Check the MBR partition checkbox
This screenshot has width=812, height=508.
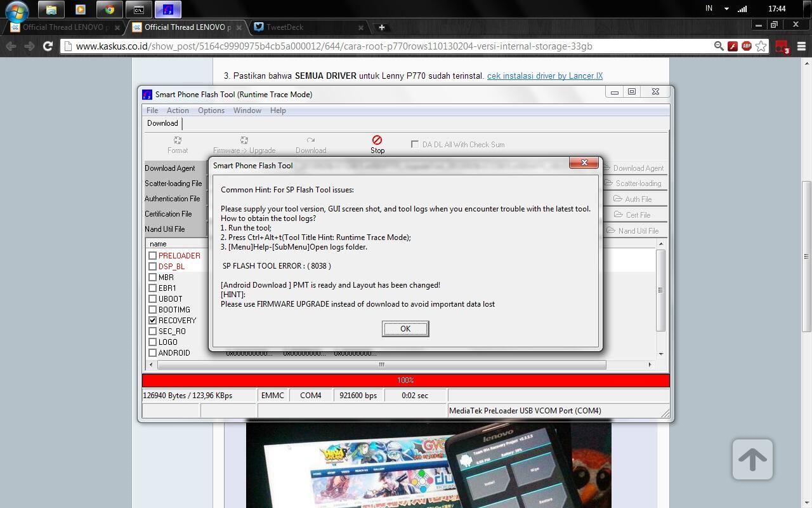152,277
